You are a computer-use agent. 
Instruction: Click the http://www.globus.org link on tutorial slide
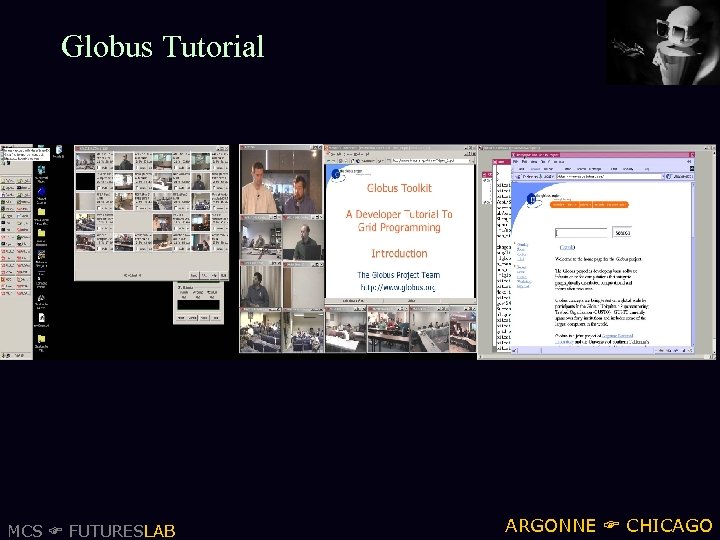pyautogui.click(x=397, y=287)
